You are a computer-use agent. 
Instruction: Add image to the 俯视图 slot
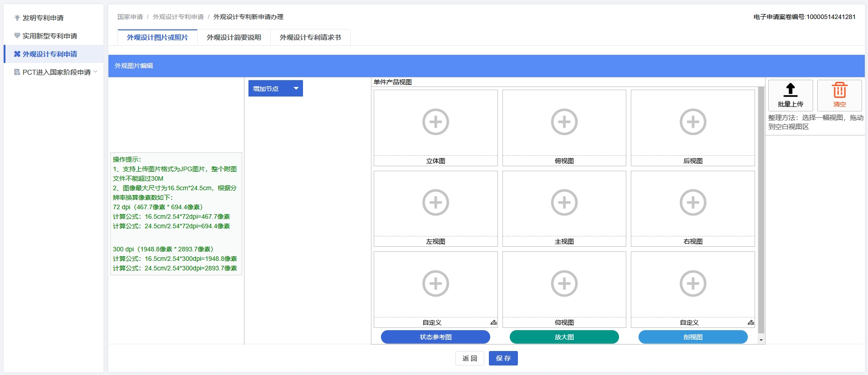tap(564, 122)
